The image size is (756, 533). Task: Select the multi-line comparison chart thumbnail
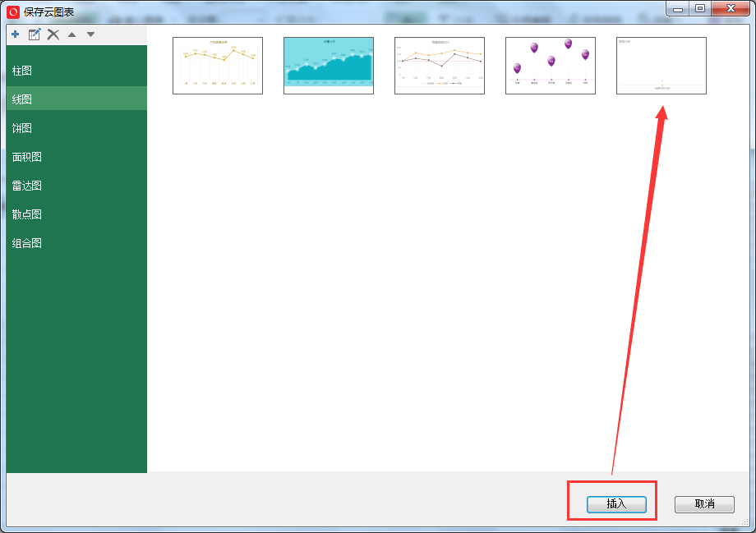pos(440,66)
